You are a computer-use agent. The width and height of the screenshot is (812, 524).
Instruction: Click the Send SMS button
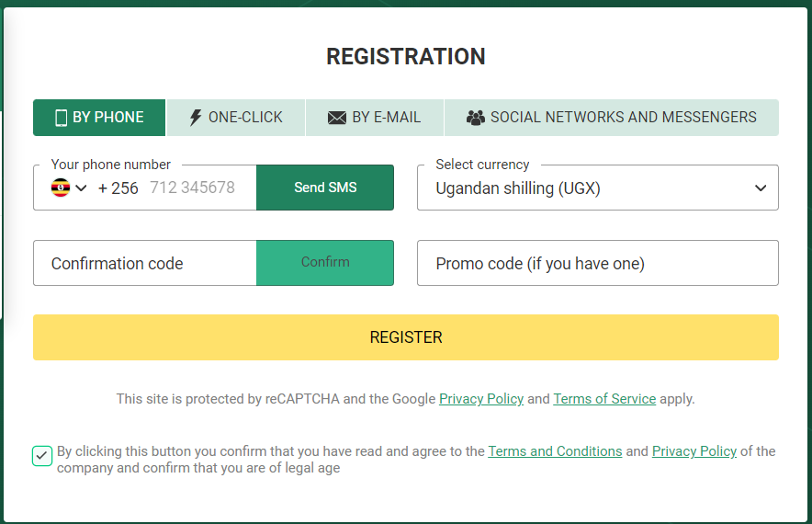325,188
